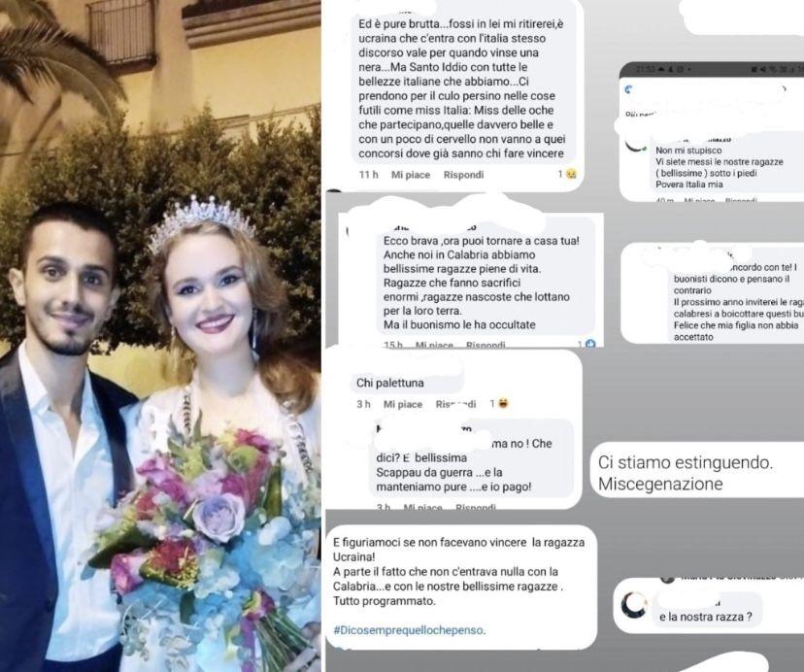The width and height of the screenshot is (804, 672).
Task: Click 'Mi piace' under the 15 h comment
Action: tap(434, 345)
